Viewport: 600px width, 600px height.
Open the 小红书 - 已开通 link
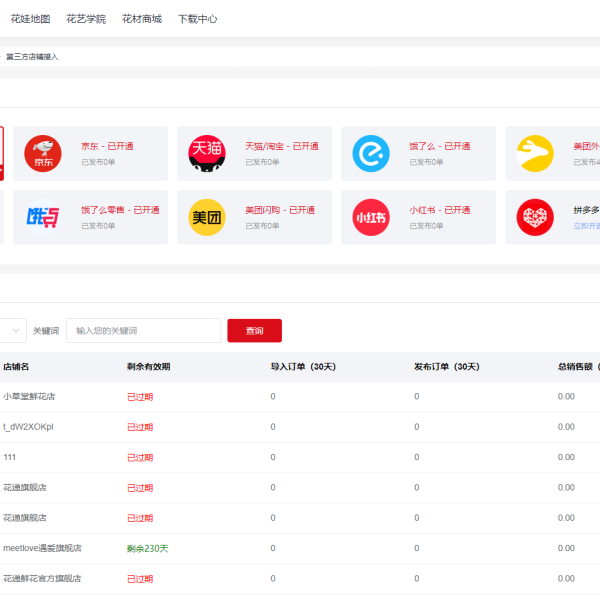click(440, 210)
